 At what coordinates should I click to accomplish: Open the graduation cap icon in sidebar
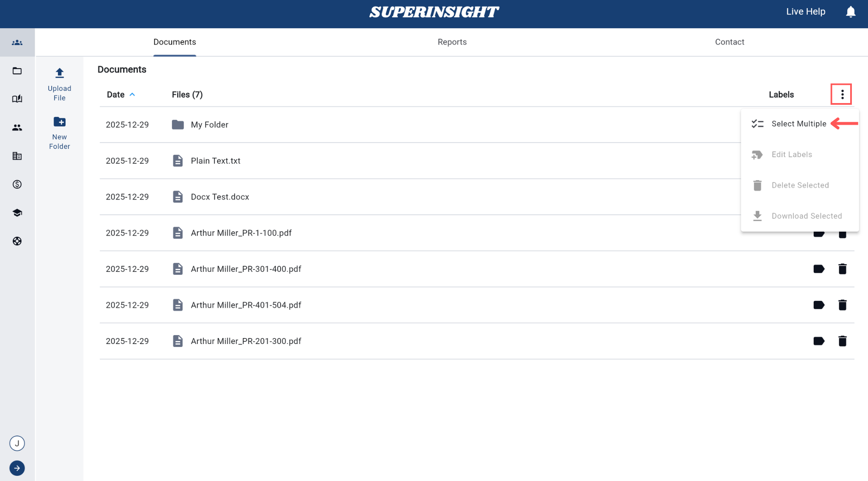point(17,213)
